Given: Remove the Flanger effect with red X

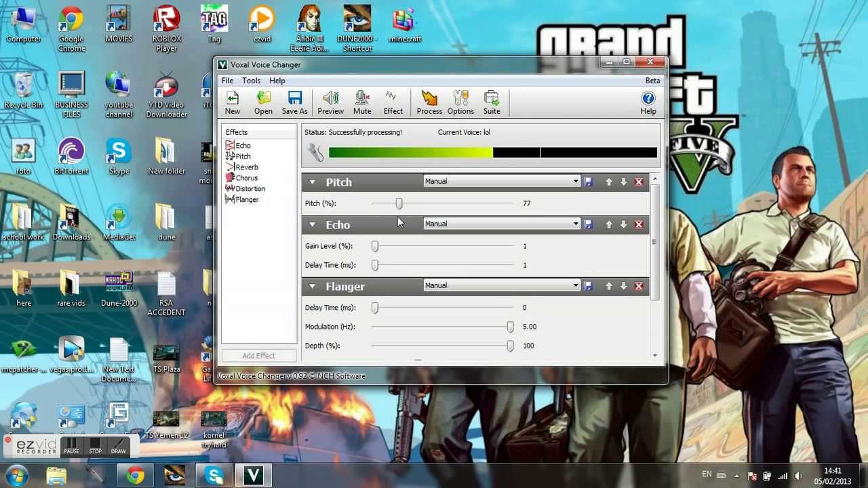Looking at the screenshot, I should (x=639, y=286).
